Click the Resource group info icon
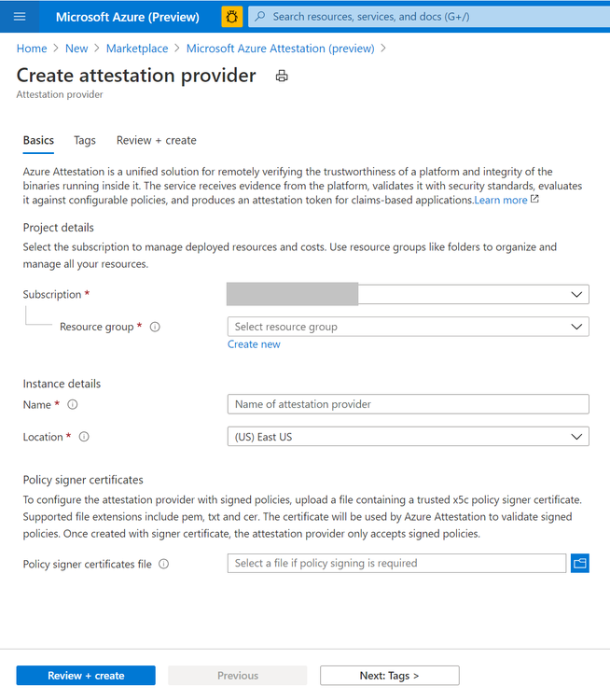 [x=155, y=327]
